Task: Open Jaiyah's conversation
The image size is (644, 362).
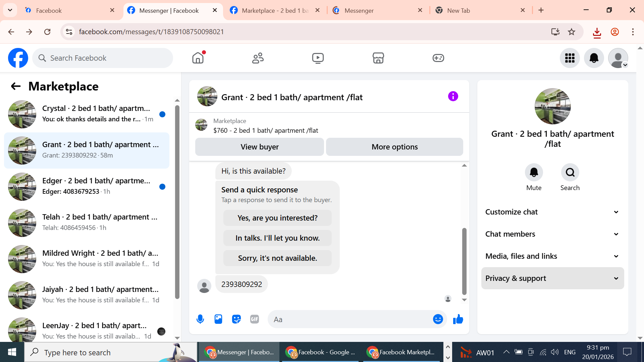Action: (87, 295)
